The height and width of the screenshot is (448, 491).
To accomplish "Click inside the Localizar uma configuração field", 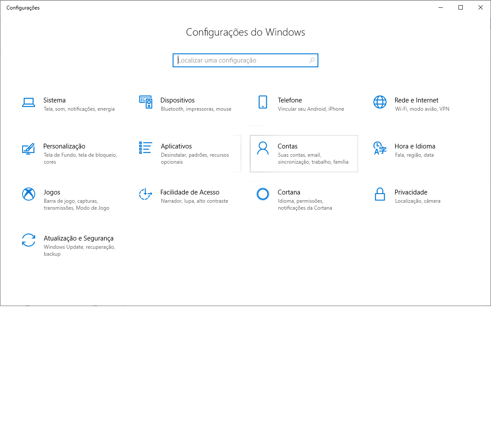I will coord(241,60).
